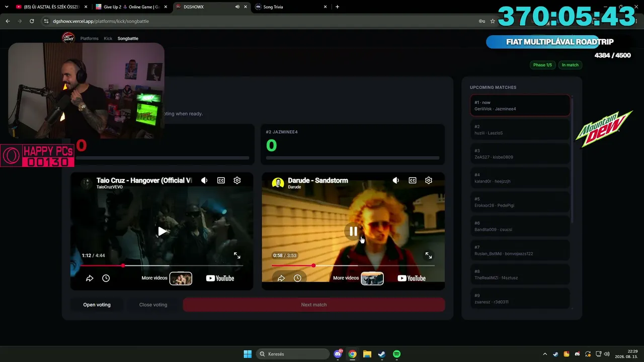
Task: Mute the Darude Sandstorm video audio
Action: tap(396, 180)
